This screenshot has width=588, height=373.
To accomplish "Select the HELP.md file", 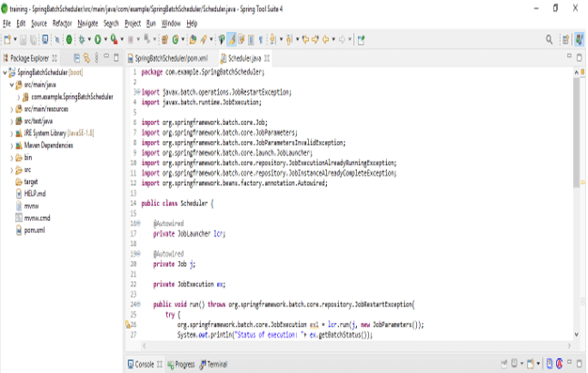I will (30, 194).
